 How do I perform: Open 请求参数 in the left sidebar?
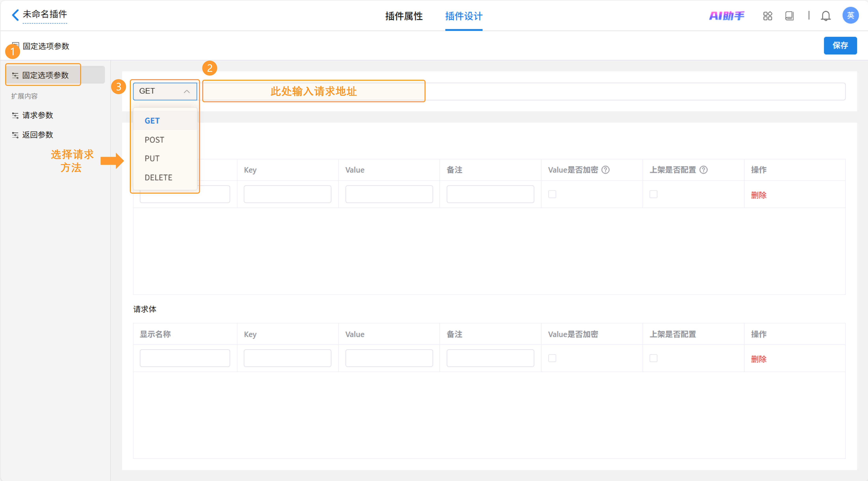click(38, 115)
